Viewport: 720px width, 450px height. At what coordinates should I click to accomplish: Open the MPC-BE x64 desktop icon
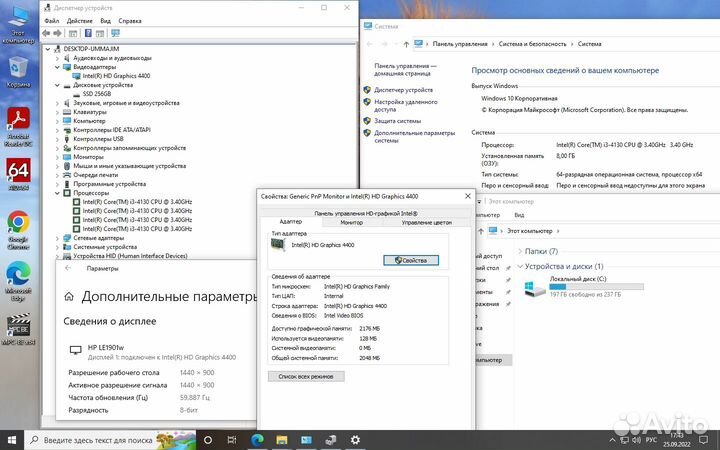click(18, 329)
